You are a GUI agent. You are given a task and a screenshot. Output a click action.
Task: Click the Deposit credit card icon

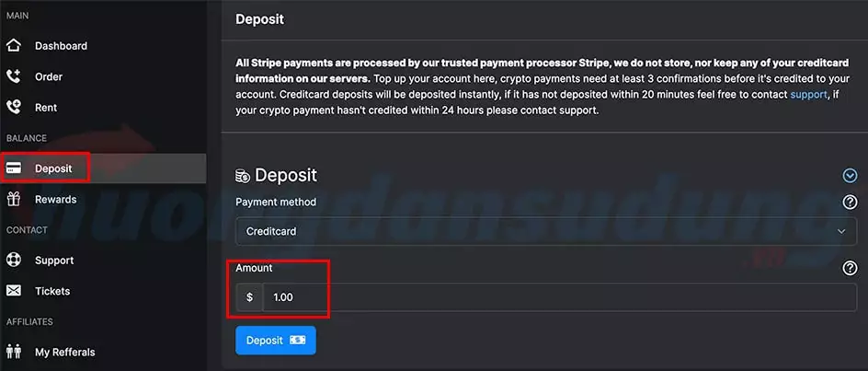[x=14, y=168]
